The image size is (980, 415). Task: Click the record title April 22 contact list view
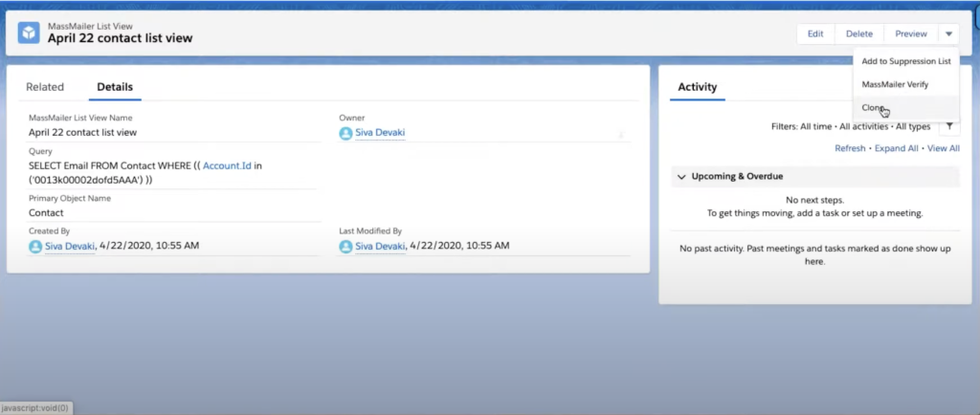click(x=120, y=38)
